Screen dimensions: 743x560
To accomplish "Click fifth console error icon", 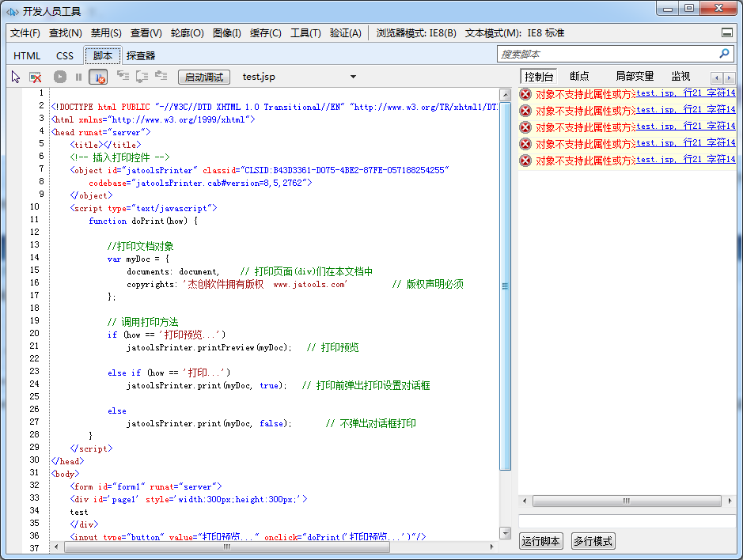I will 525,161.
